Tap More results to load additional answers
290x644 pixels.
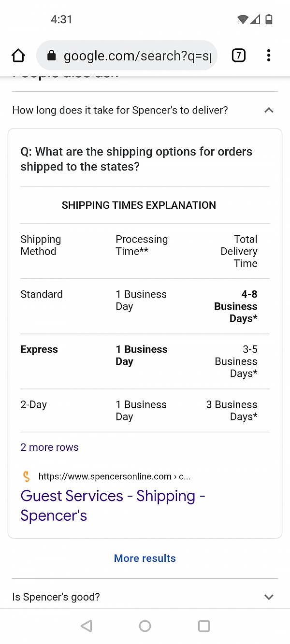coord(145,558)
